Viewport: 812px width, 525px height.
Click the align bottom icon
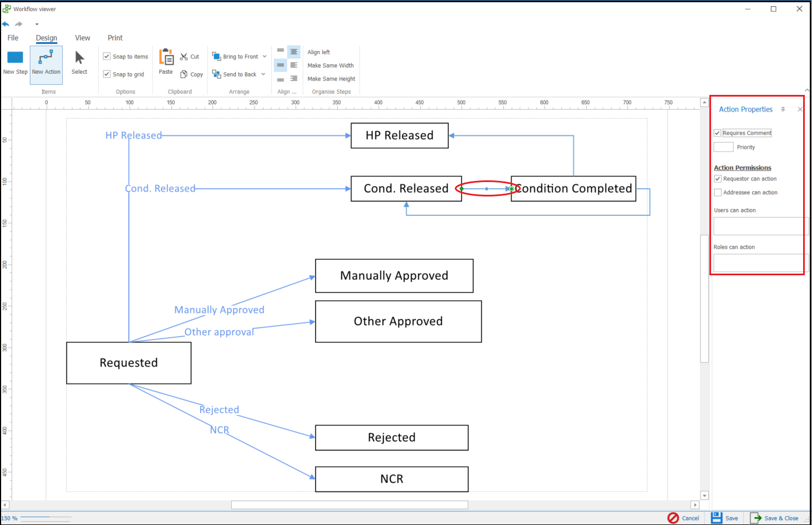pyautogui.click(x=281, y=79)
